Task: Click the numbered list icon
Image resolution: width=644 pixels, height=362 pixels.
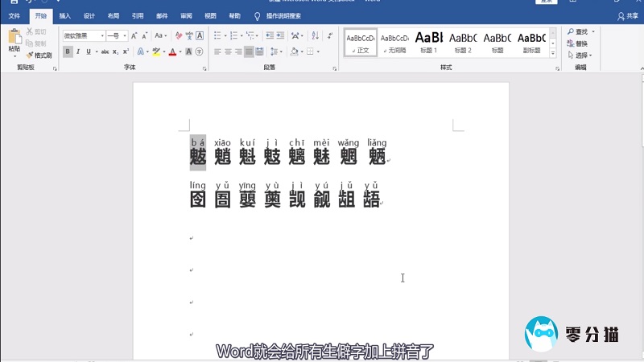Action: click(233, 35)
